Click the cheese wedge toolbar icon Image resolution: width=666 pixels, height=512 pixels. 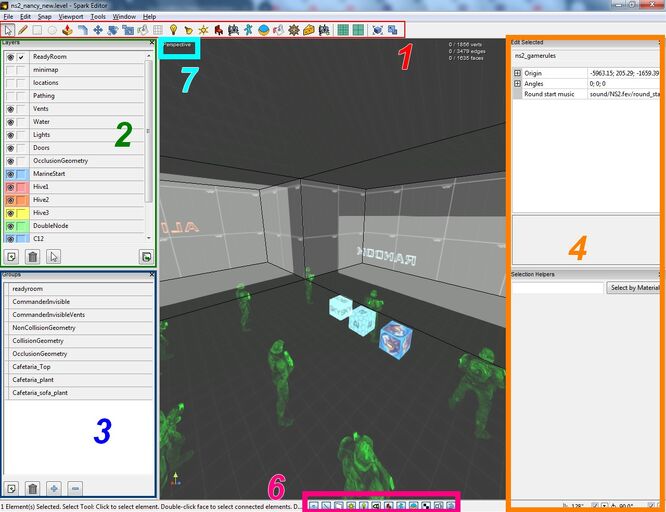(x=309, y=30)
